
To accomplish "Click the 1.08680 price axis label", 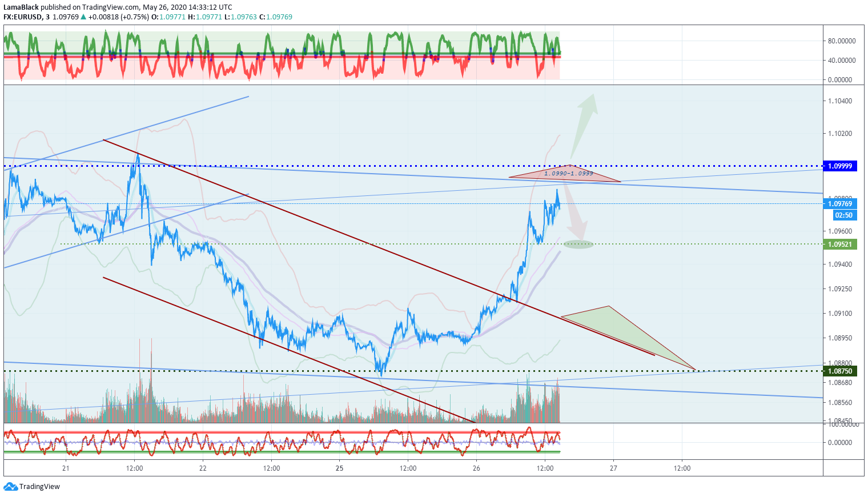I will coord(840,383).
